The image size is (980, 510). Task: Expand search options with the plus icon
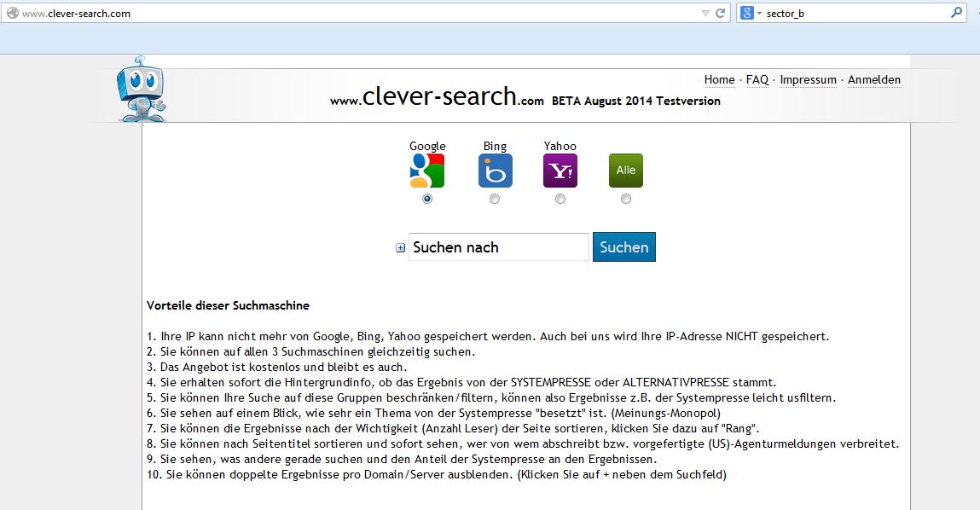coord(401,248)
